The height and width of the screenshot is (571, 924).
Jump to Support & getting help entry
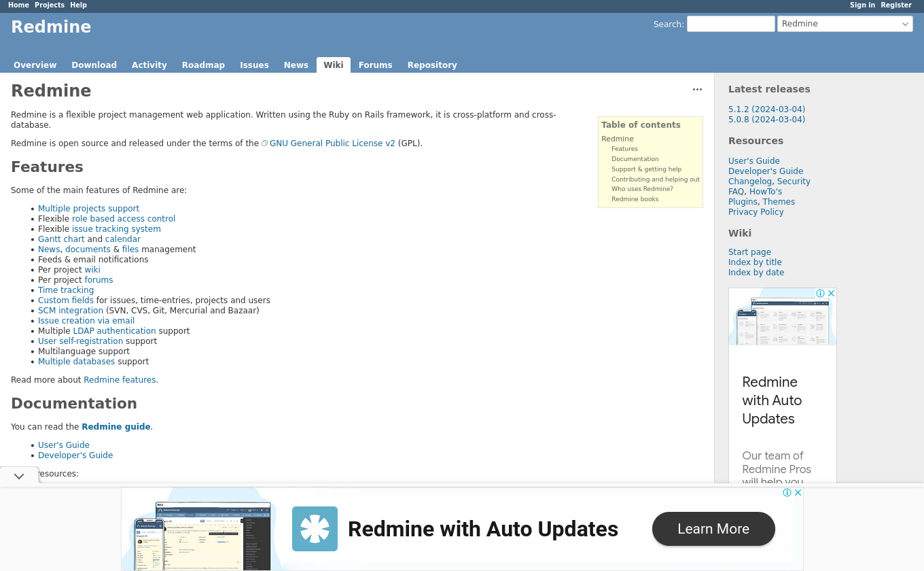pyautogui.click(x=646, y=169)
